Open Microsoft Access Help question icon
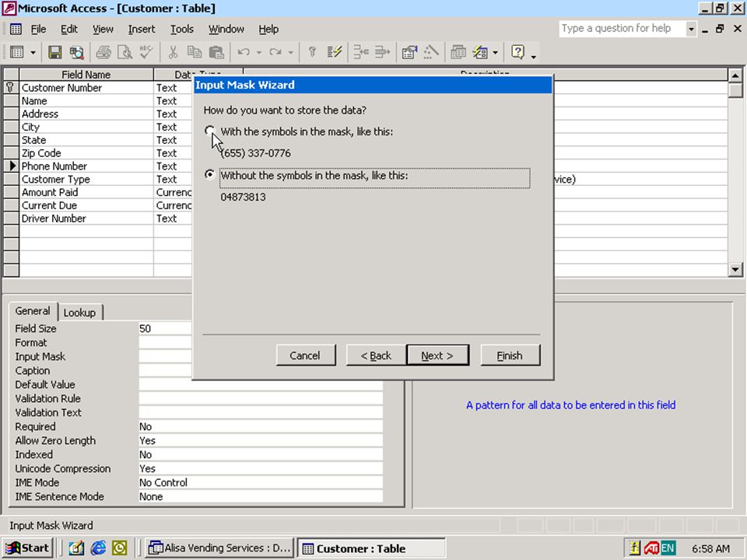 [x=518, y=52]
